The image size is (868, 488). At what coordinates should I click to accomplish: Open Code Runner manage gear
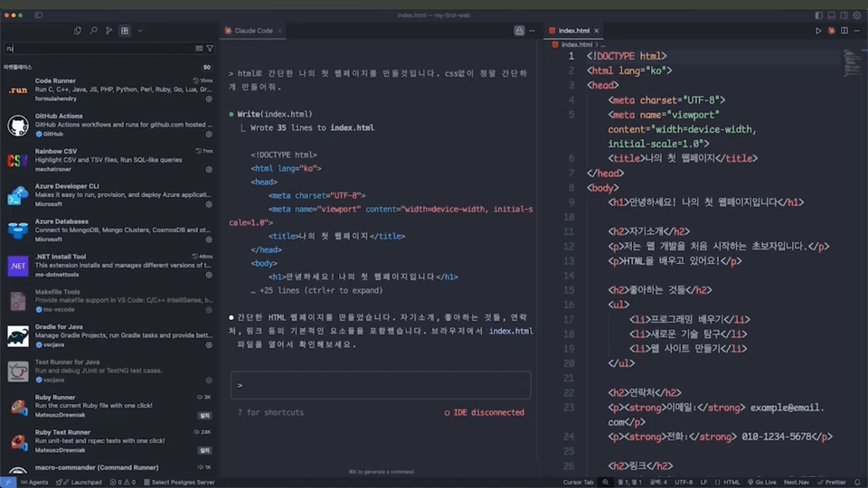209,99
